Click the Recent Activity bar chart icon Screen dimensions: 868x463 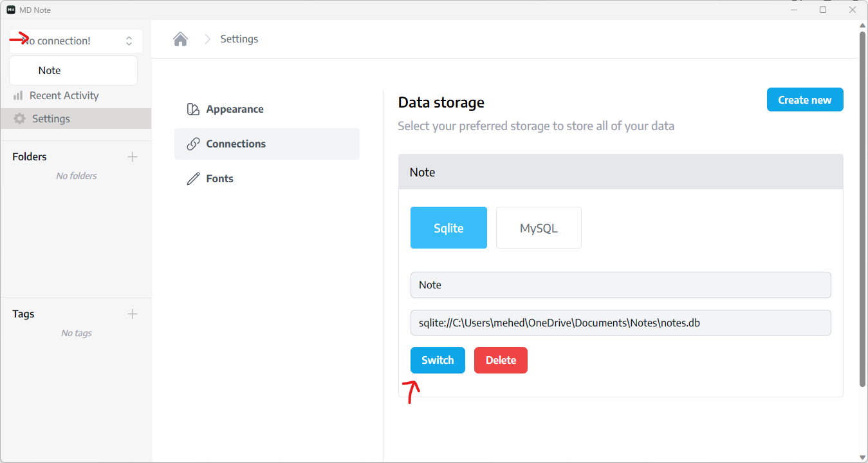pyautogui.click(x=18, y=95)
